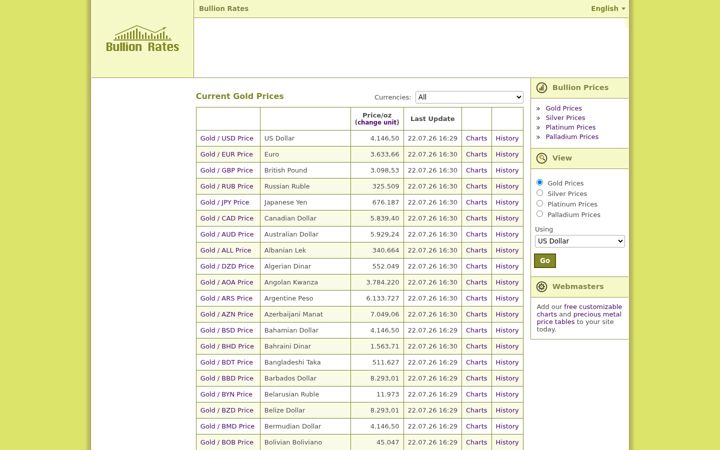The width and height of the screenshot is (720, 450).
Task: Open History for Euro row
Action: pos(507,154)
